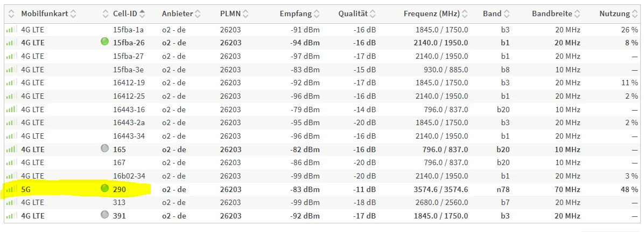The width and height of the screenshot is (644, 232).
Task: Click the green status dot for cell 15fba-26
Action: point(105,41)
